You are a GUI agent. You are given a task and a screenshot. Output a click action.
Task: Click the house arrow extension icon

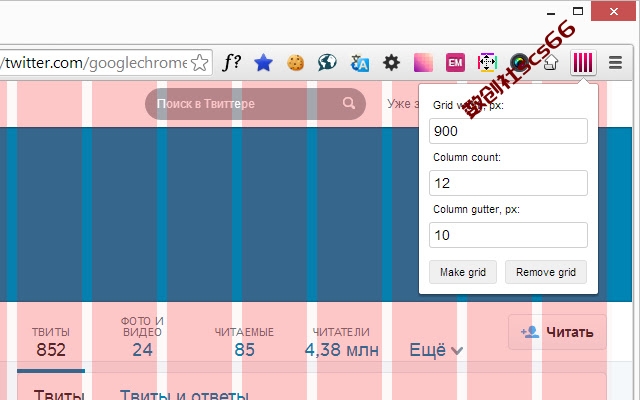[551, 63]
